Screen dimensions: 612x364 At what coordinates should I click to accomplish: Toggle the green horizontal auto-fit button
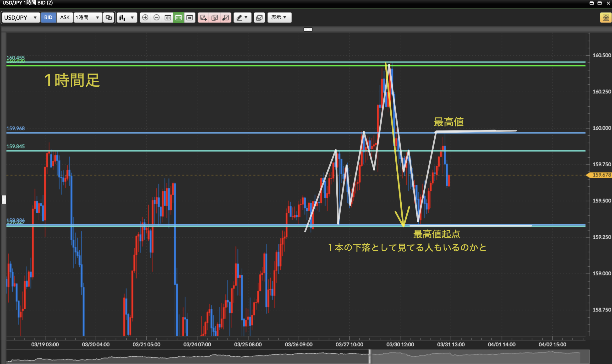point(179,17)
